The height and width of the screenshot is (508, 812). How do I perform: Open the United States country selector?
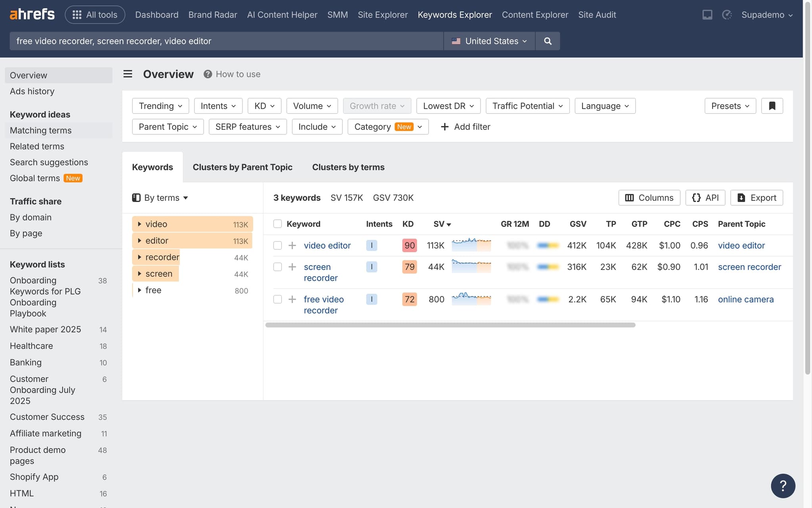pos(488,41)
